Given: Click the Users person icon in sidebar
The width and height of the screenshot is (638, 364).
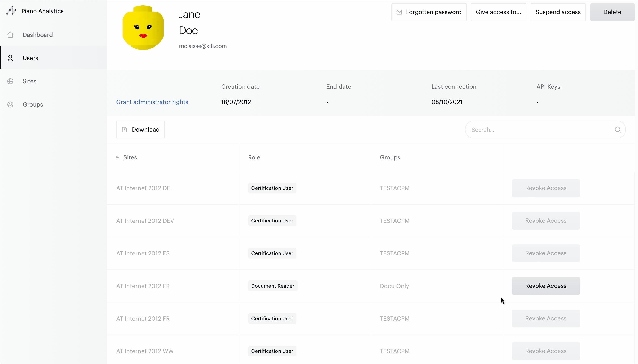Looking at the screenshot, I should [10, 58].
